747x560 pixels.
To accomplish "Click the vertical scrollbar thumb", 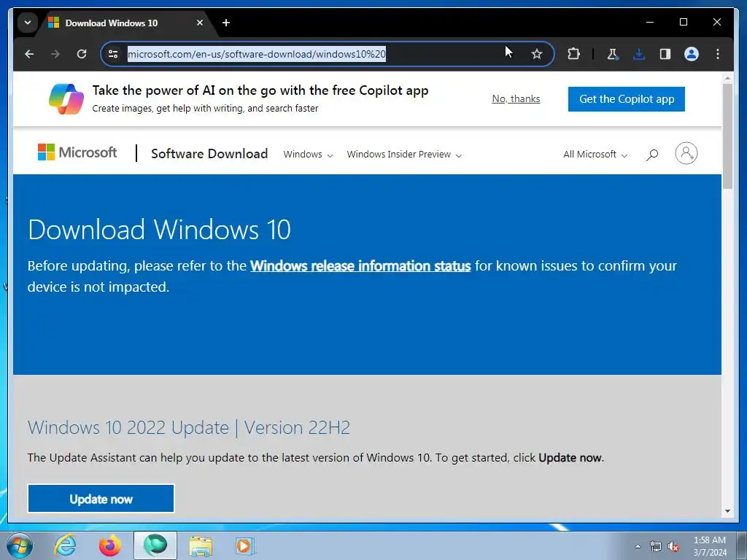I will 727,136.
